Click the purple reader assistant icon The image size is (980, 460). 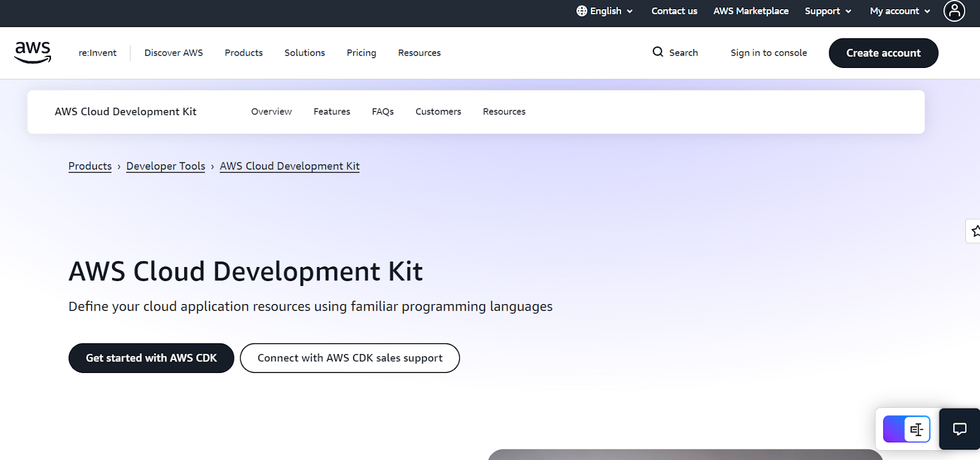[907, 429]
